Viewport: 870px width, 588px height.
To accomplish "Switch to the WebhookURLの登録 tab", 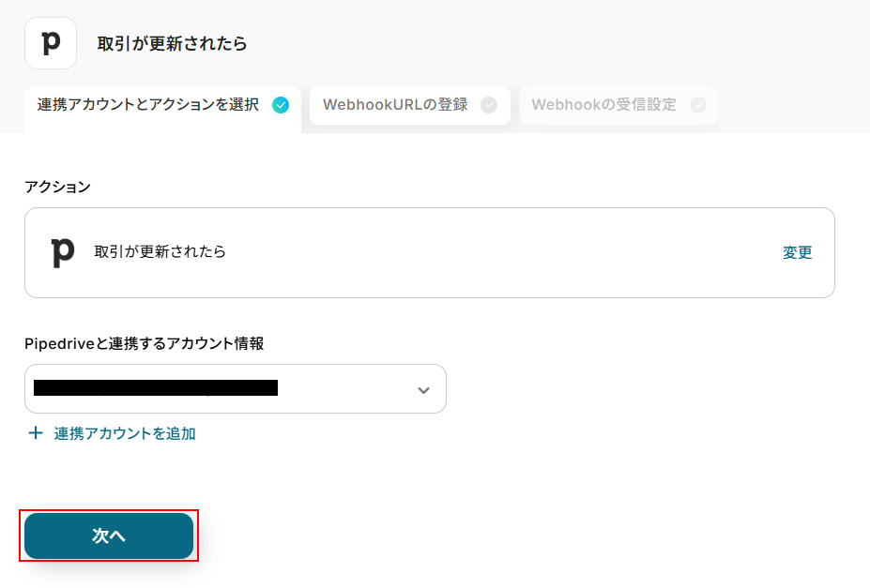I will tap(395, 105).
